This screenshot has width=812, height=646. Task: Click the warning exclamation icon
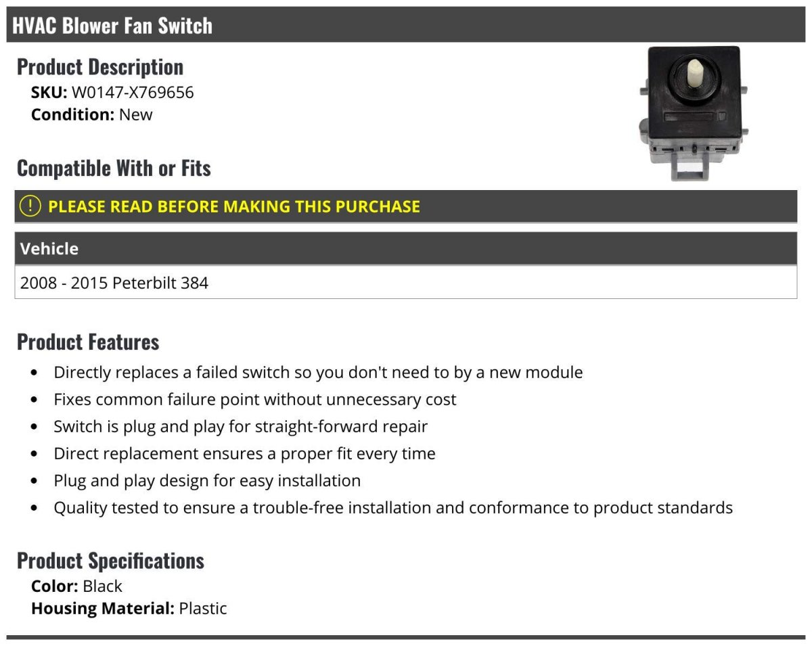(x=30, y=206)
